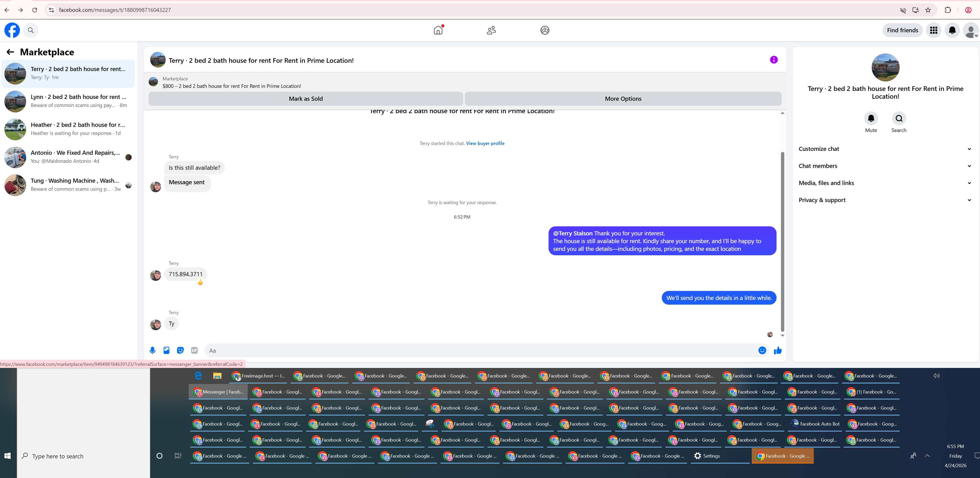Click the browser back arrow

(x=7, y=10)
